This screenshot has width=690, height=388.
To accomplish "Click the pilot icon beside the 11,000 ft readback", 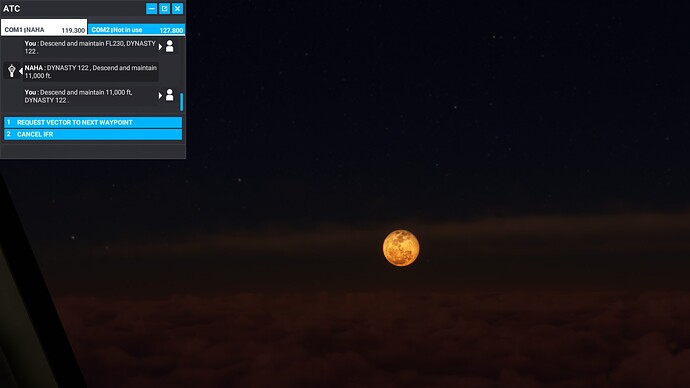I will click(x=169, y=95).
